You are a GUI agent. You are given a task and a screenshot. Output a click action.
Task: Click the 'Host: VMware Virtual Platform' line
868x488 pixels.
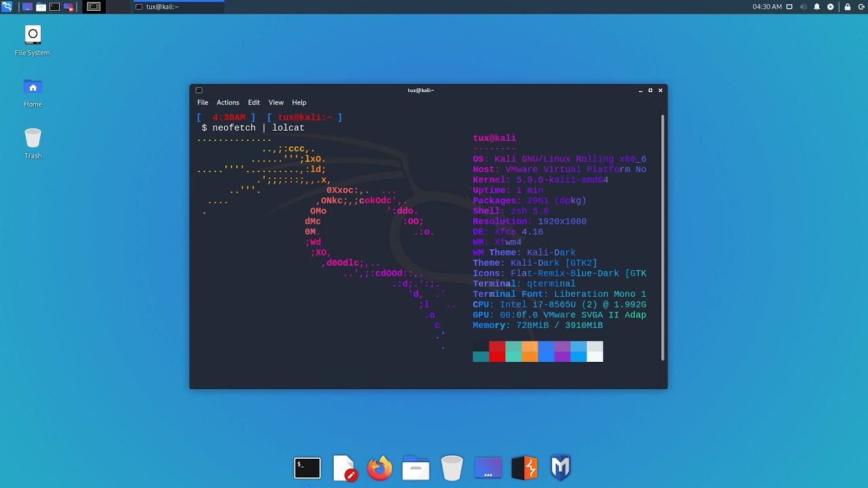click(x=559, y=169)
